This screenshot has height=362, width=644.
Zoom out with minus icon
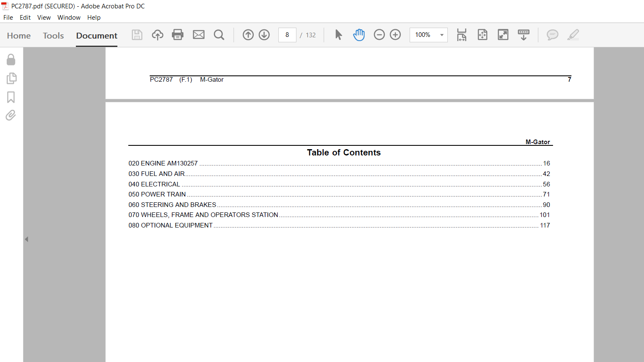pos(379,35)
